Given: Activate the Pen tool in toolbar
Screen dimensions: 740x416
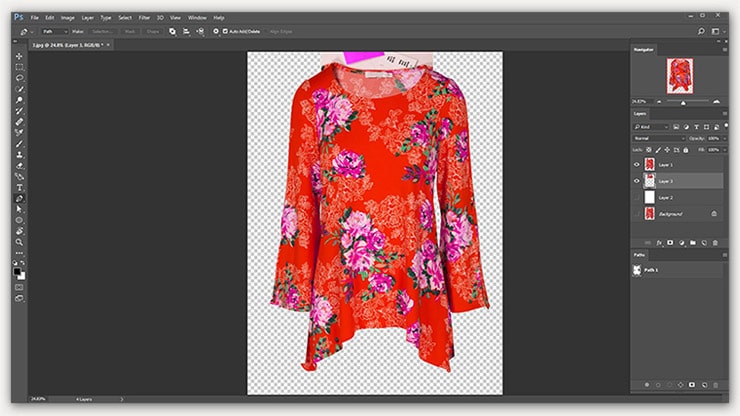Looking at the screenshot, I should [19, 198].
